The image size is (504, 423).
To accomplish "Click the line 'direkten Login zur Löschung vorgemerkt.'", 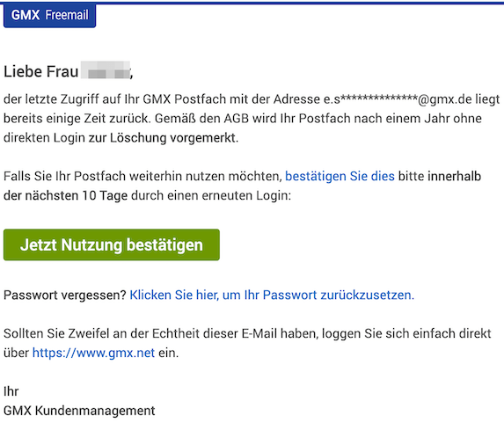I will 121,138.
